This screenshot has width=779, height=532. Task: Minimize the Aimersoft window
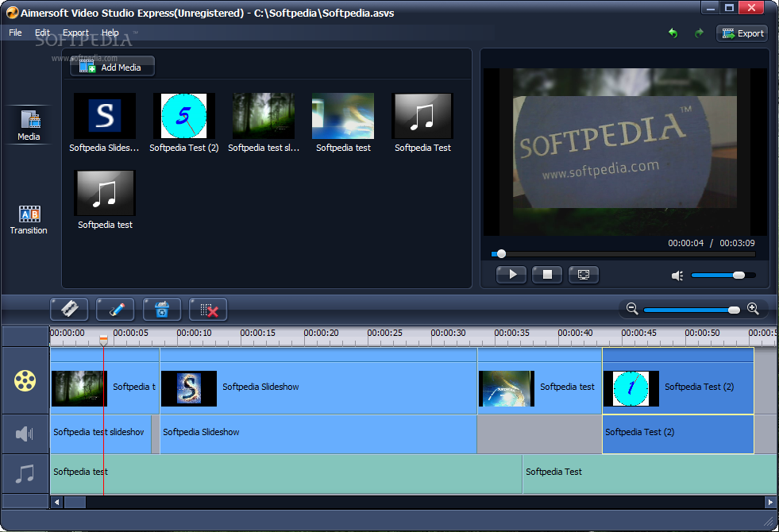pyautogui.click(x=711, y=8)
